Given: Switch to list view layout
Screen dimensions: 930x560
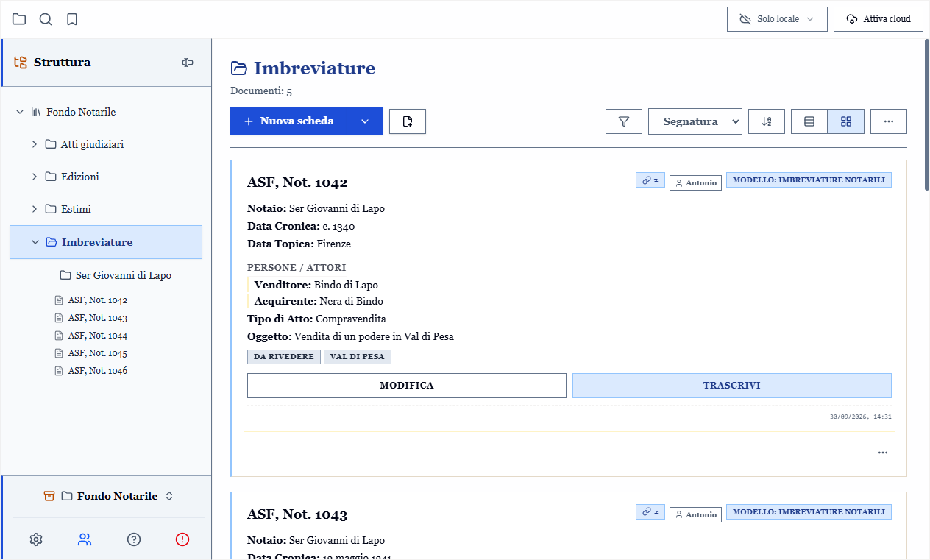Looking at the screenshot, I should [809, 121].
